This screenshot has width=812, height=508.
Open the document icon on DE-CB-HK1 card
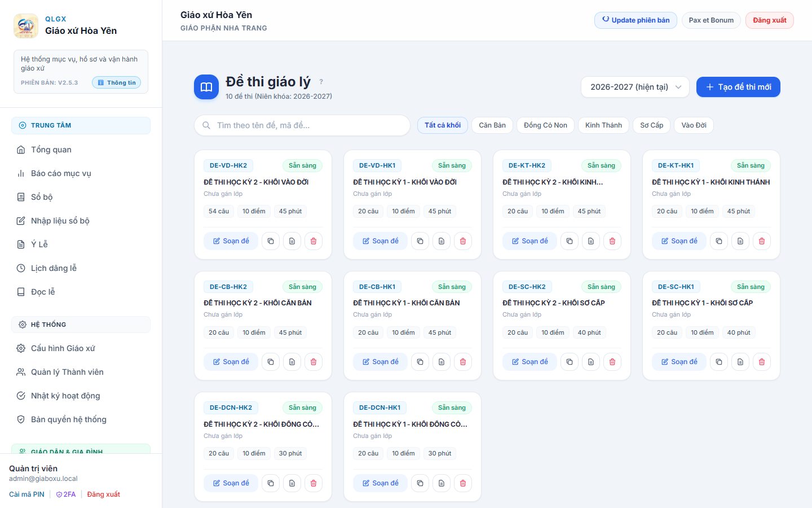pyautogui.click(x=442, y=362)
